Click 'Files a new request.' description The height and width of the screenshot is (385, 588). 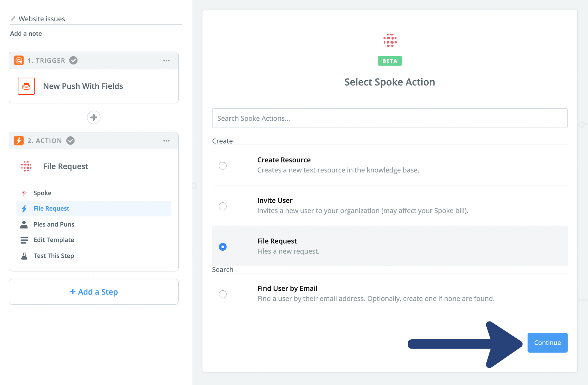(288, 251)
